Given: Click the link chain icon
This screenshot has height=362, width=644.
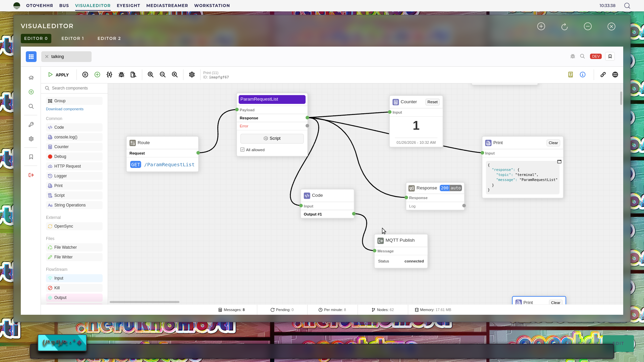Looking at the screenshot, I should click(x=603, y=75).
